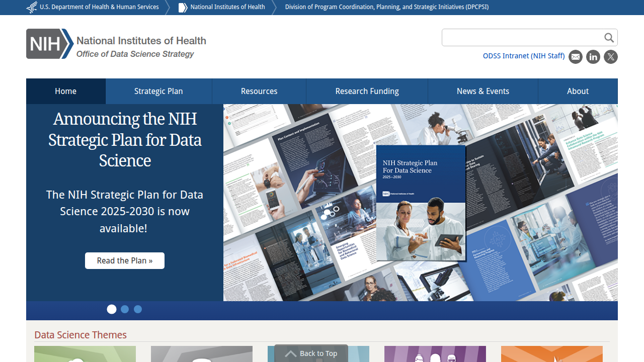Open the gray theme thumbnail
The width and height of the screenshot is (644, 362).
pos(202,354)
